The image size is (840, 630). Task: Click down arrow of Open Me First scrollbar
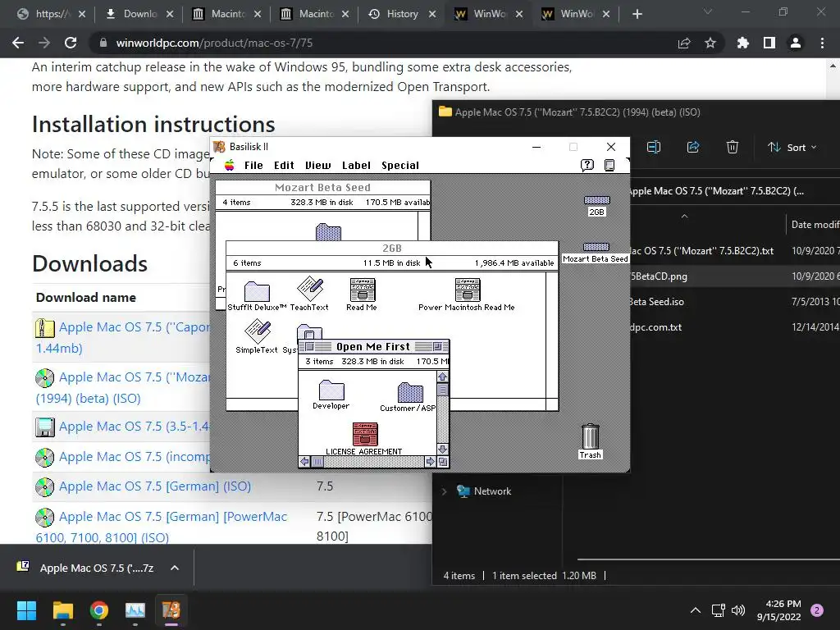(x=442, y=450)
